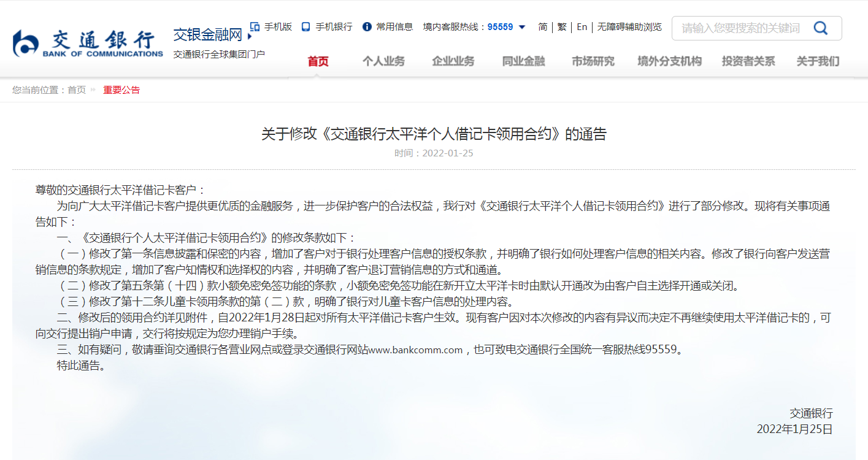This screenshot has height=460, width=868.
Task: Switch language to simplified Chinese 简
Action: (543, 27)
